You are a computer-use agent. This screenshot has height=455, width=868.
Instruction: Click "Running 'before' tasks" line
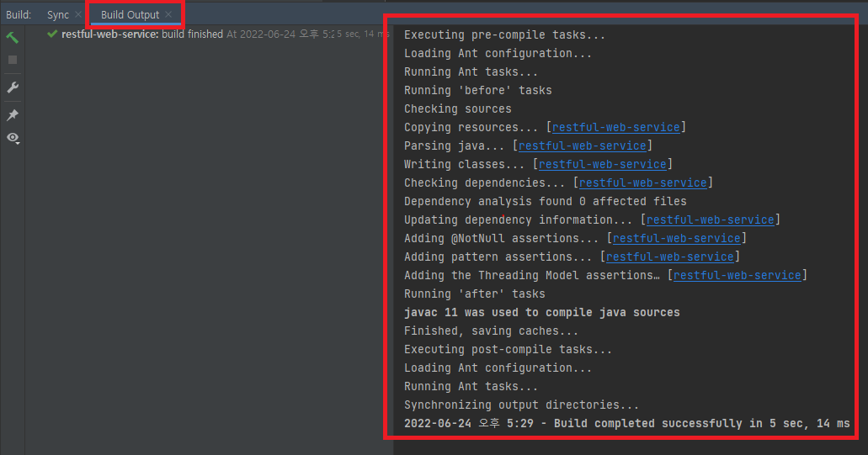coord(477,90)
